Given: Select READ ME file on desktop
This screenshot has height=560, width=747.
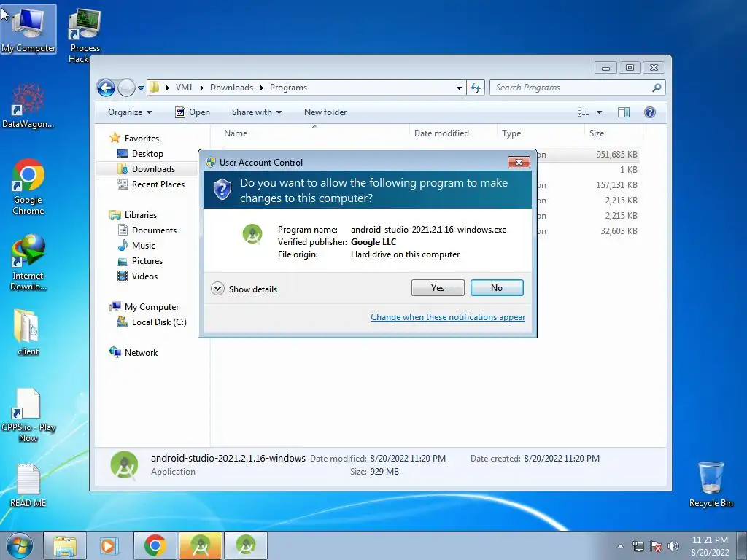Looking at the screenshot, I should (x=28, y=486).
